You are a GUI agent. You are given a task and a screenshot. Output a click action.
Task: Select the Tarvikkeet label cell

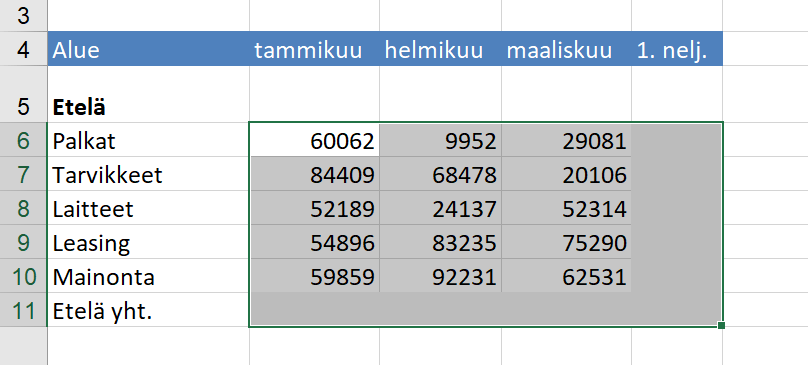[x=148, y=174]
